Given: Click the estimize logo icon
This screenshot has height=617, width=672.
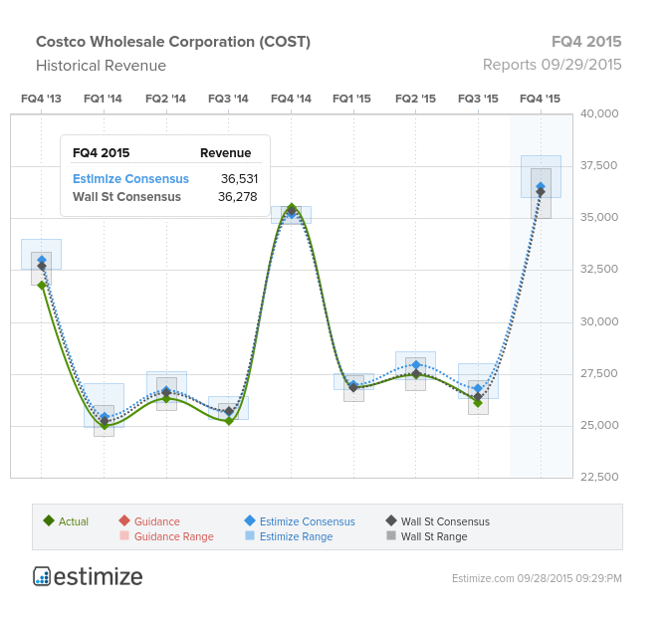Looking at the screenshot, I should (42, 576).
